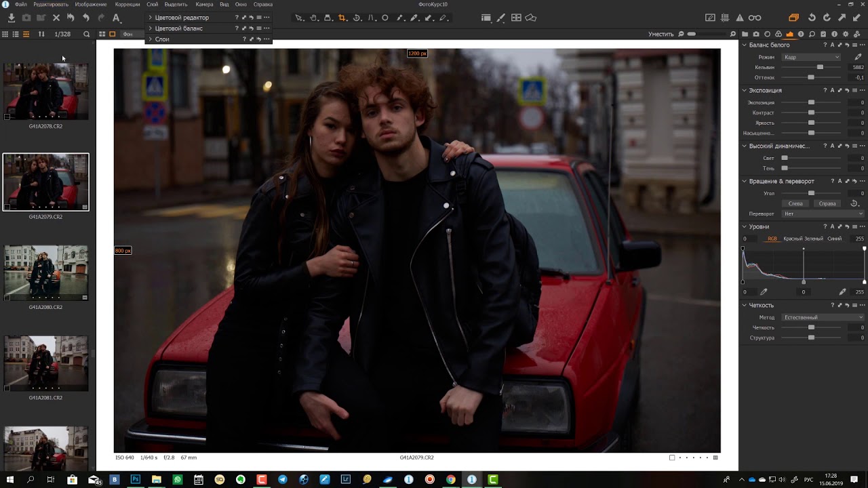This screenshot has width=868, height=488.
Task: Select the Keystone correction tool
Action: (371, 18)
